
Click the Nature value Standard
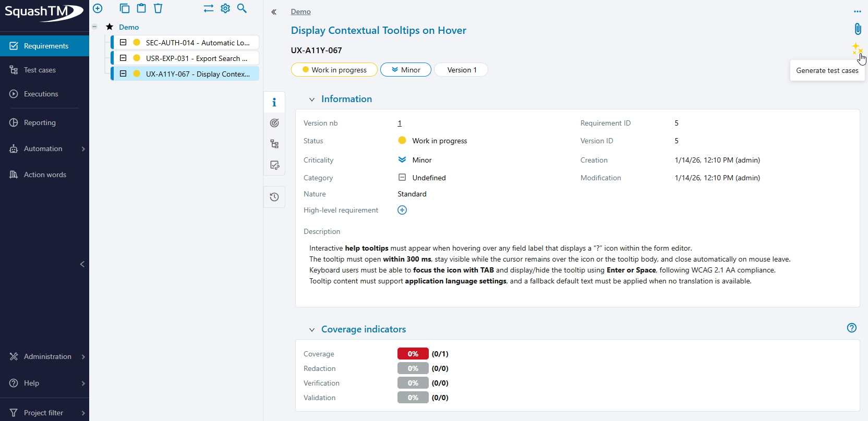click(412, 194)
